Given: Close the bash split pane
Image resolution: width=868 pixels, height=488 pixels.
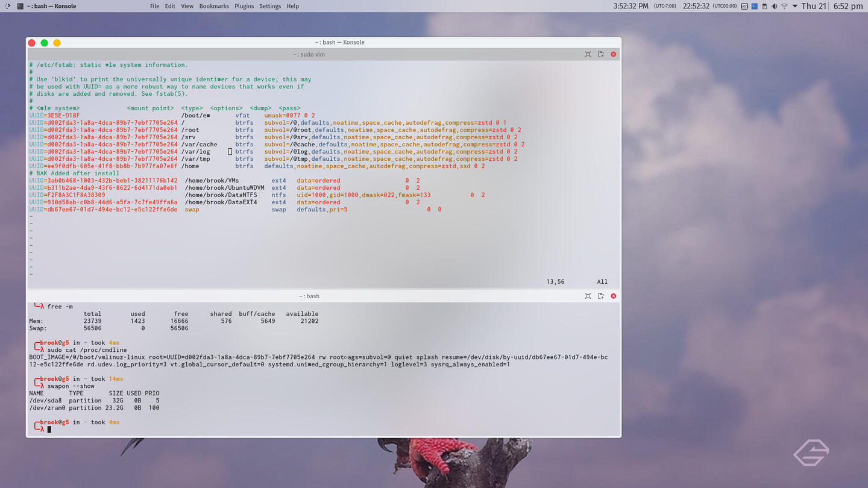Looking at the screenshot, I should click(x=613, y=296).
